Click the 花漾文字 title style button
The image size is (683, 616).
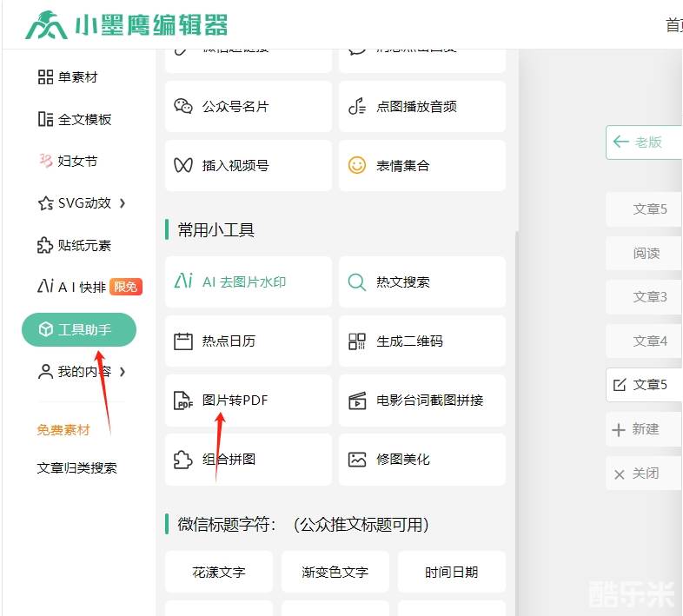219,572
